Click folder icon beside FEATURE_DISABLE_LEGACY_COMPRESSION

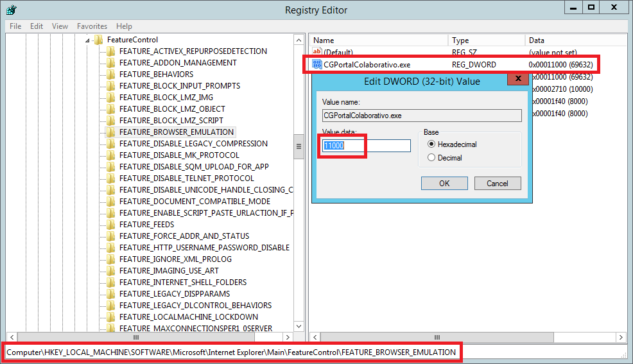110,144
